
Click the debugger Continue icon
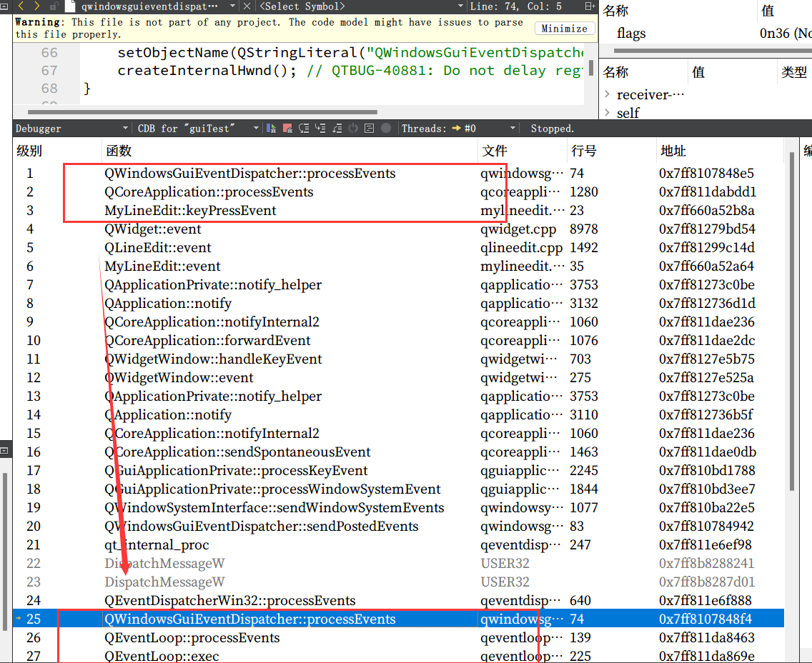[271, 129]
